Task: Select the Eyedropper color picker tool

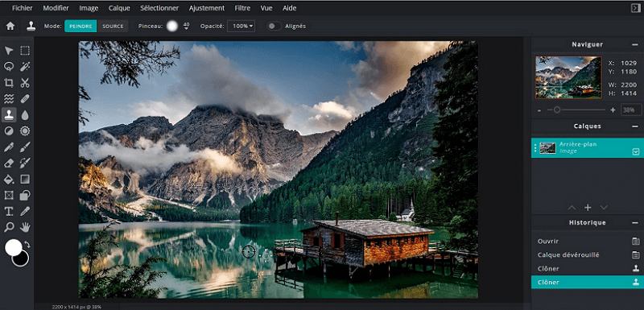Action: click(x=25, y=211)
